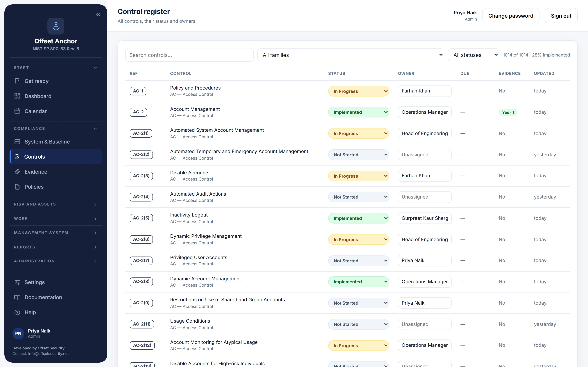Click the Change password button
Viewport: 588px width, 367px height.
(x=511, y=16)
